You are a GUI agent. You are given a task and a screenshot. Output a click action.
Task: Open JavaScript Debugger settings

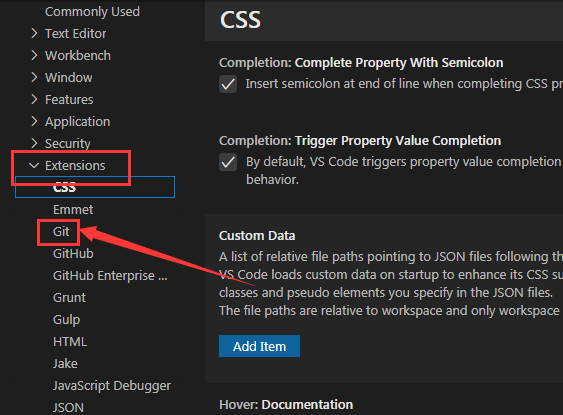(112, 386)
